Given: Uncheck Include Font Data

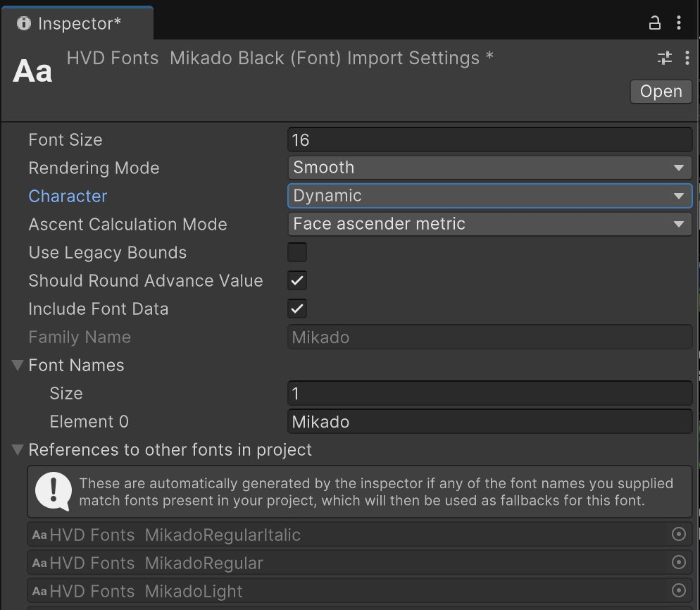Looking at the screenshot, I should [297, 309].
